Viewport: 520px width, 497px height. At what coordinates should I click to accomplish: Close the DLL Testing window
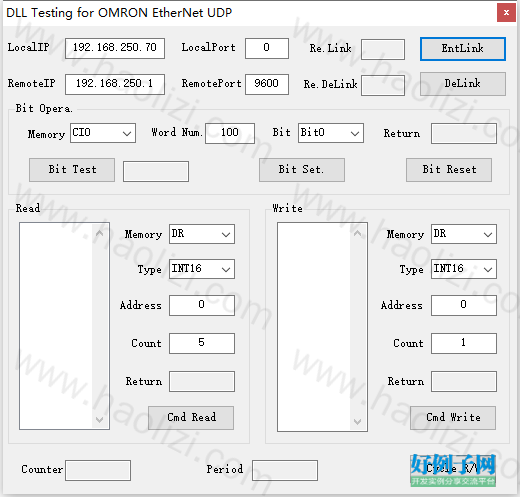(x=506, y=13)
